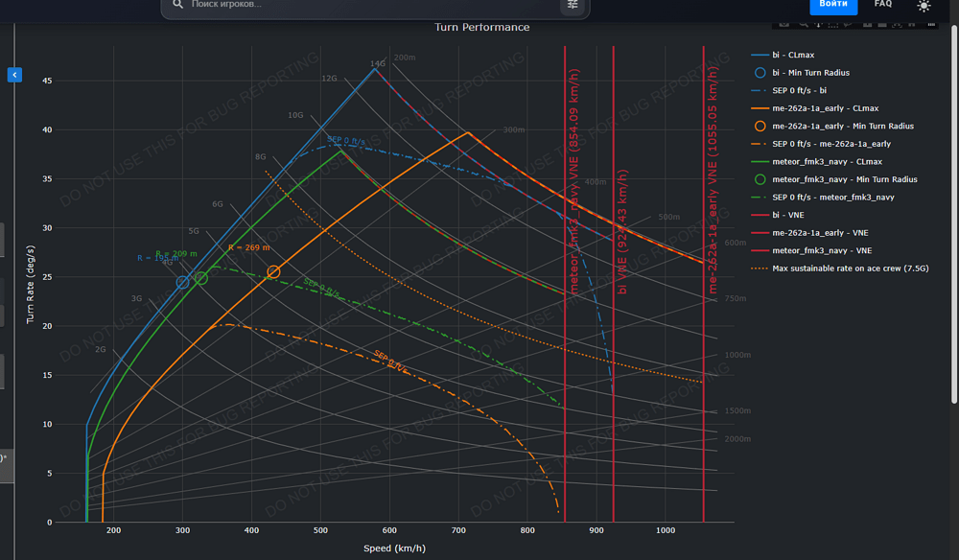The height and width of the screenshot is (560, 959).
Task: Click the magnifier icon in the player search bar
Action: pos(177,5)
